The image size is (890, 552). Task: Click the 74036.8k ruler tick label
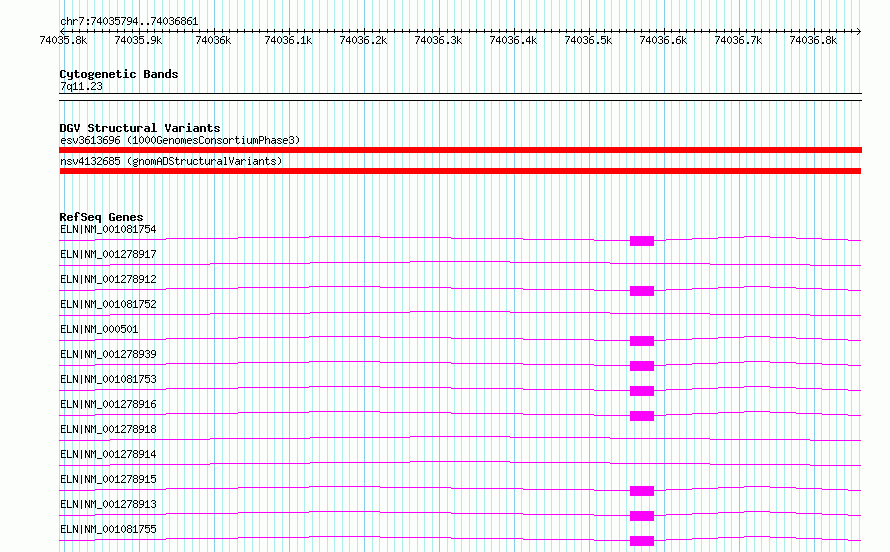813,40
